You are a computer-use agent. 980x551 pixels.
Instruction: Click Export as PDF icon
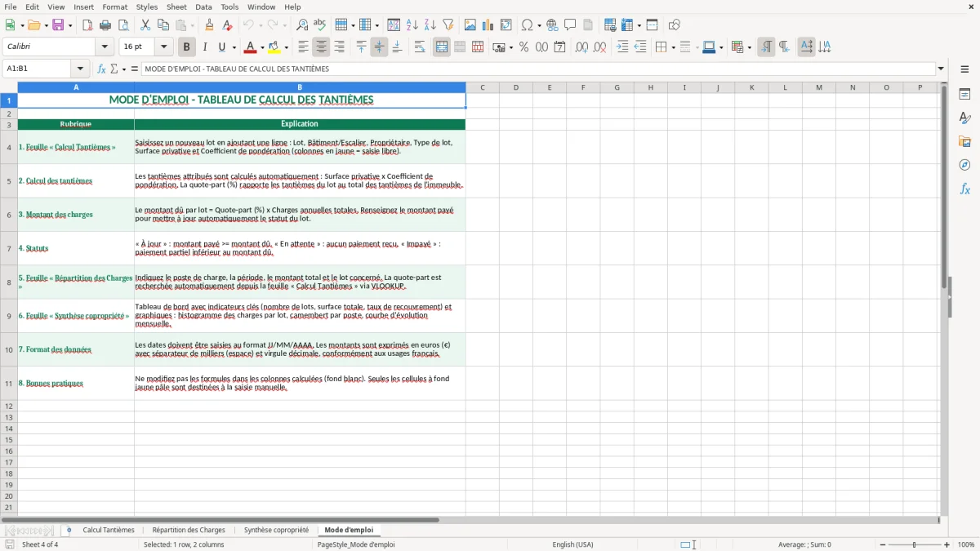(87, 25)
